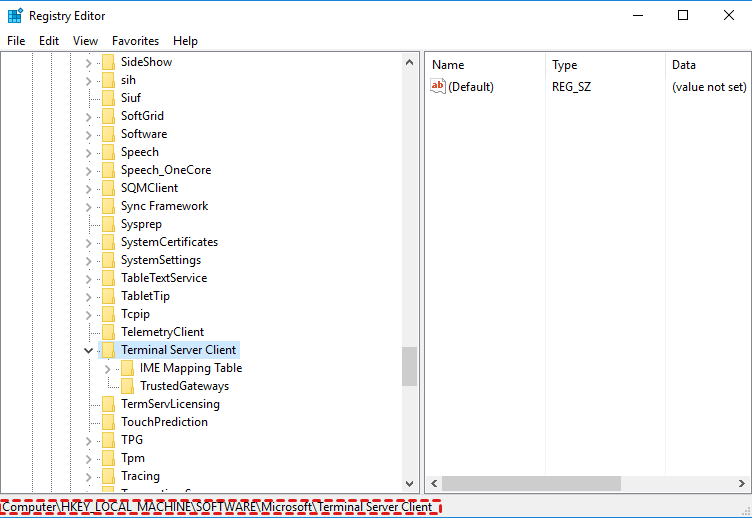Expand the Tcpip key

88,315
